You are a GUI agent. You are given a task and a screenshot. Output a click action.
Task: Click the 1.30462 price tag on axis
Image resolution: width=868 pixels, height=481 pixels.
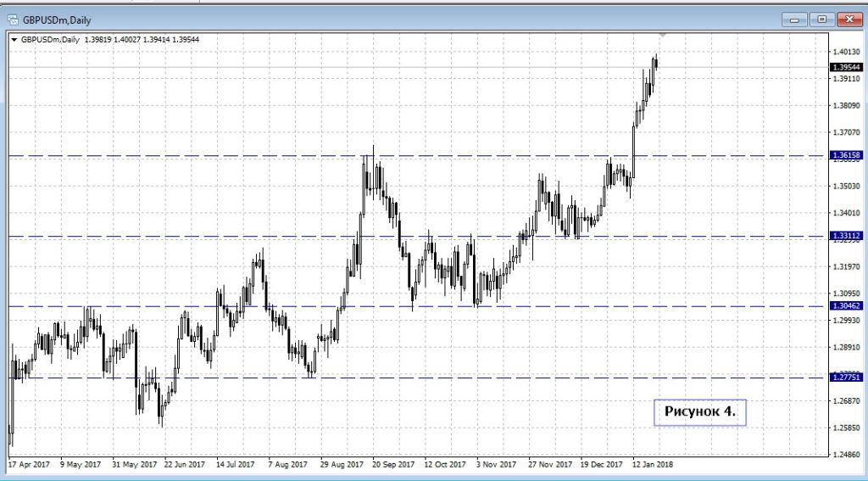coord(848,306)
